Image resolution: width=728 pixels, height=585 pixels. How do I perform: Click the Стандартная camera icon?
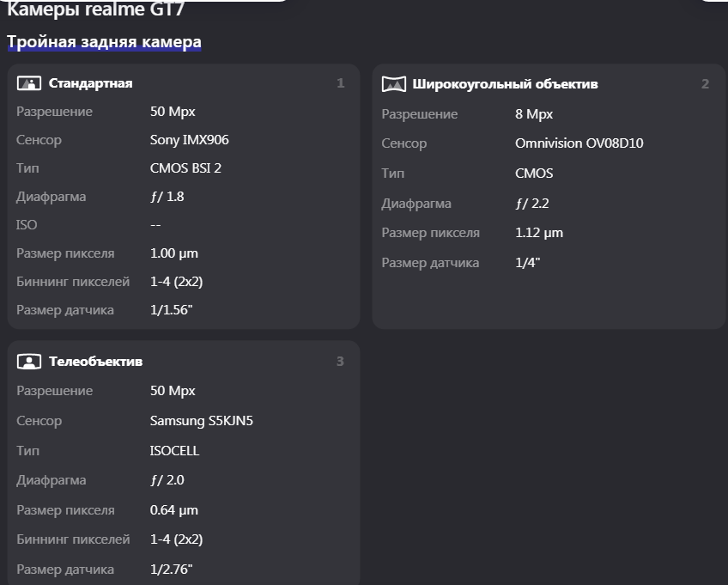click(28, 83)
